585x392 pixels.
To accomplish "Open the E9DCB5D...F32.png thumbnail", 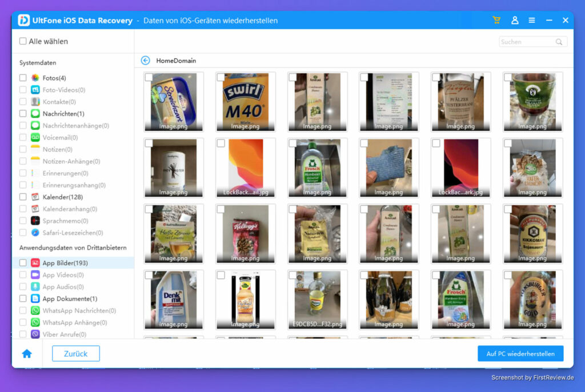I will [x=317, y=300].
